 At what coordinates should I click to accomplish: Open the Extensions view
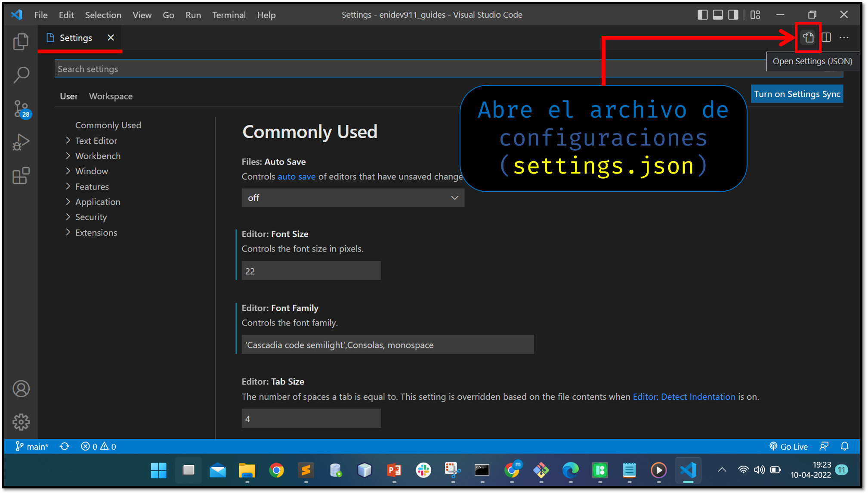[x=21, y=176]
